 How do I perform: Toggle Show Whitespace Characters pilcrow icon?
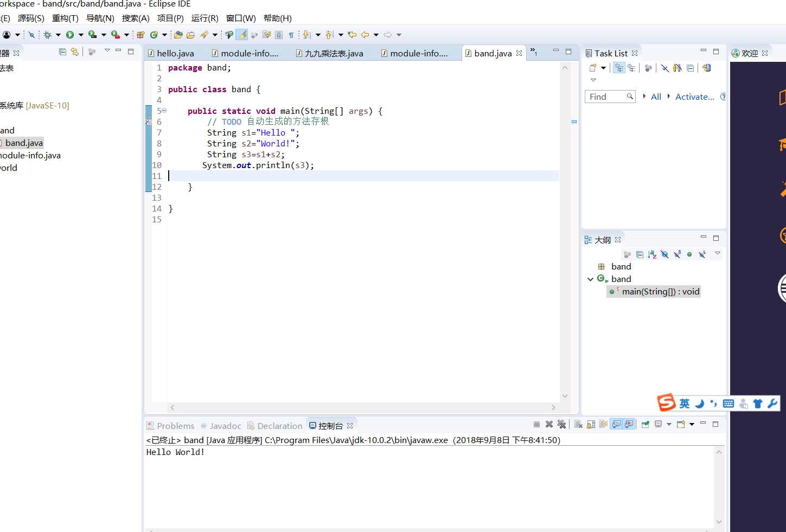point(291,35)
